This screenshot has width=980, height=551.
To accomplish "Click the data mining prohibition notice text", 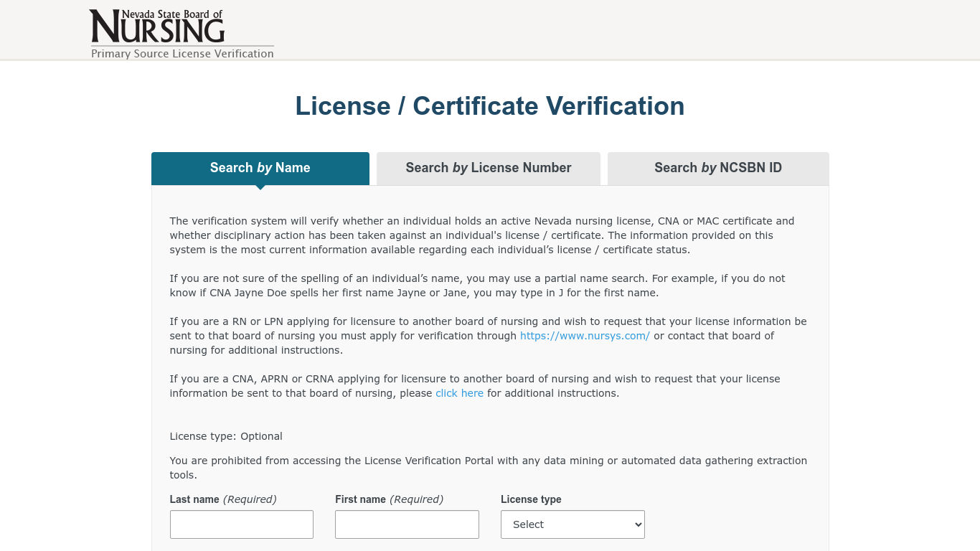I will tap(489, 468).
